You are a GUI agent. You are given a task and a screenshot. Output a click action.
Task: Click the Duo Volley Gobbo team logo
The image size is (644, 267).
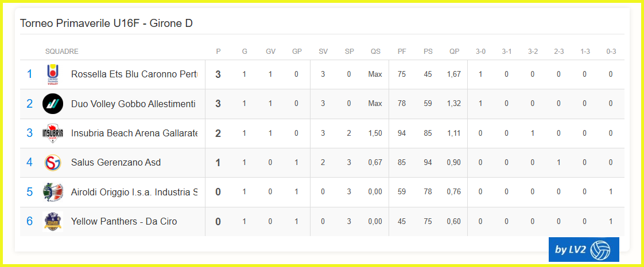(53, 104)
